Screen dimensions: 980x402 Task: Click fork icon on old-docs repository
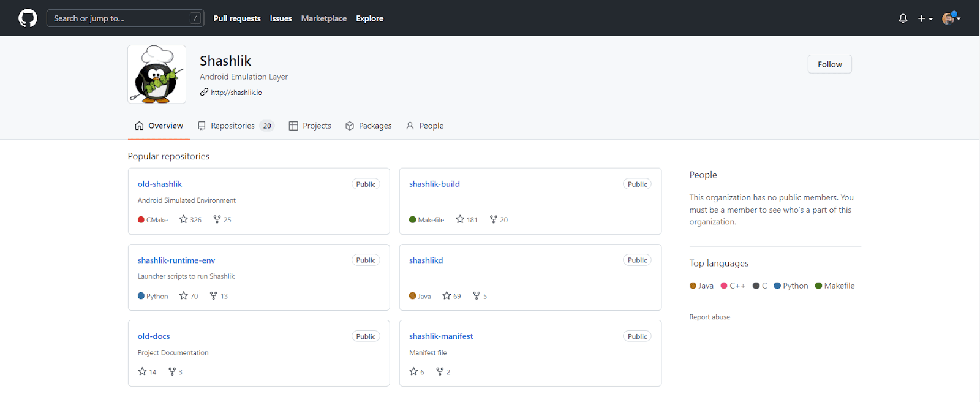point(172,372)
